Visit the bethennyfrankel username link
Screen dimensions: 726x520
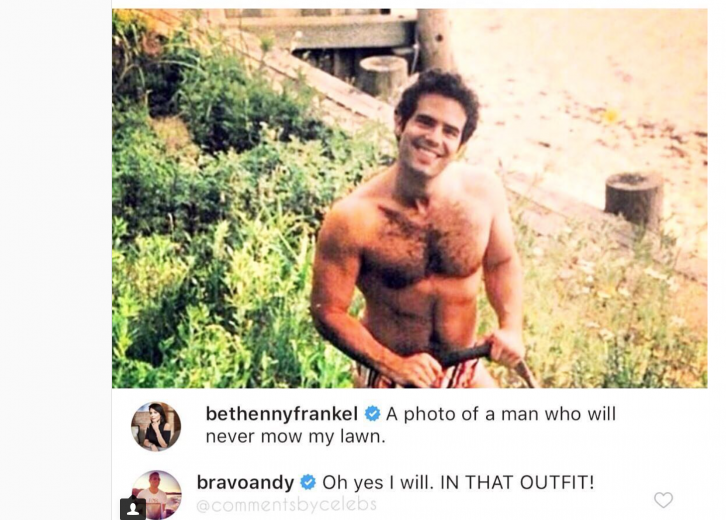tap(282, 414)
